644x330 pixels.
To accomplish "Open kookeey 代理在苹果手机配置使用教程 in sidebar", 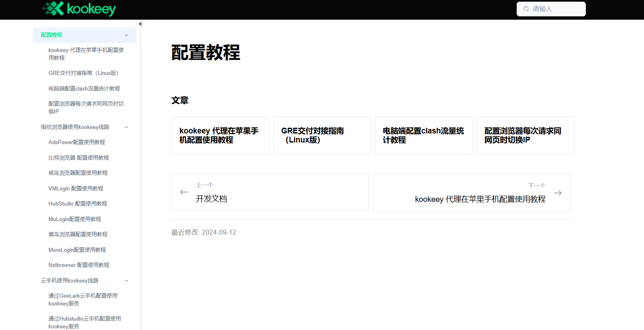I will (86, 54).
